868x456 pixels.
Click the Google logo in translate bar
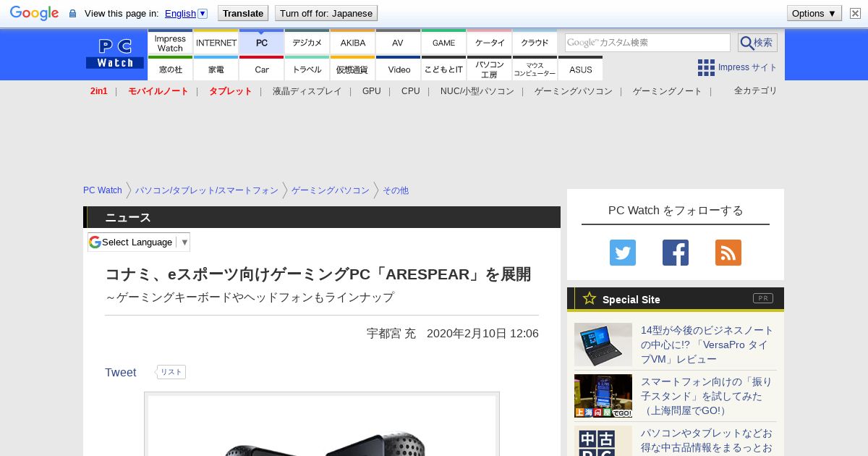coord(34,13)
